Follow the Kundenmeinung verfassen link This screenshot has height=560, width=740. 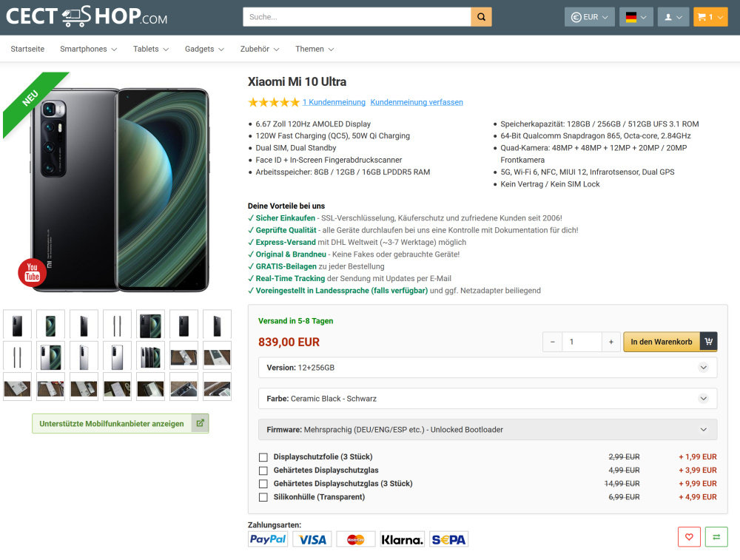pos(417,102)
